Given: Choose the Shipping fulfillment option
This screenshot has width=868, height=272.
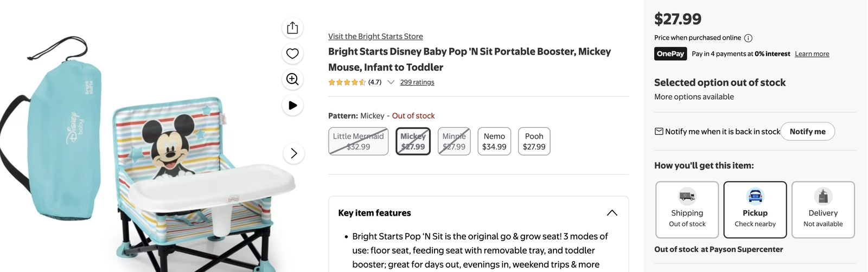Looking at the screenshot, I should (x=687, y=210).
